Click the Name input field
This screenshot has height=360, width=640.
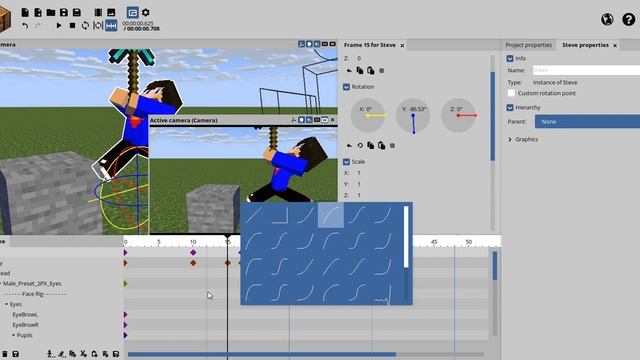(x=586, y=70)
